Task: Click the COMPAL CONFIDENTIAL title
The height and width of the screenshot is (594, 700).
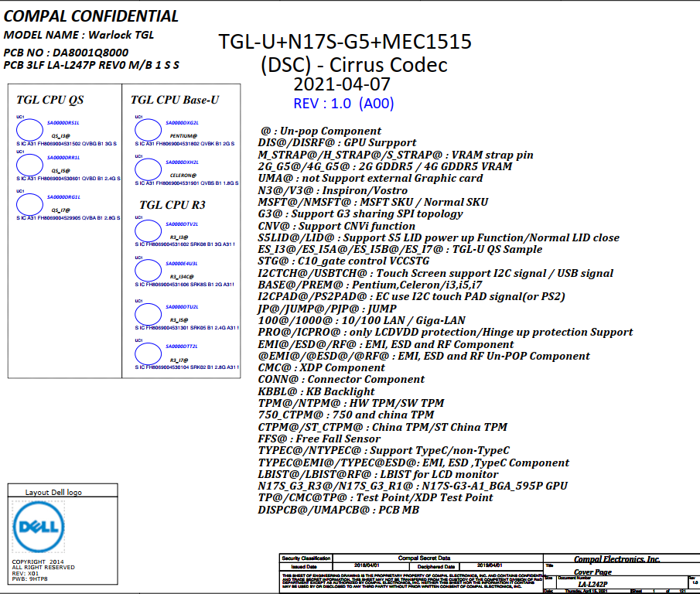Action: (91, 16)
